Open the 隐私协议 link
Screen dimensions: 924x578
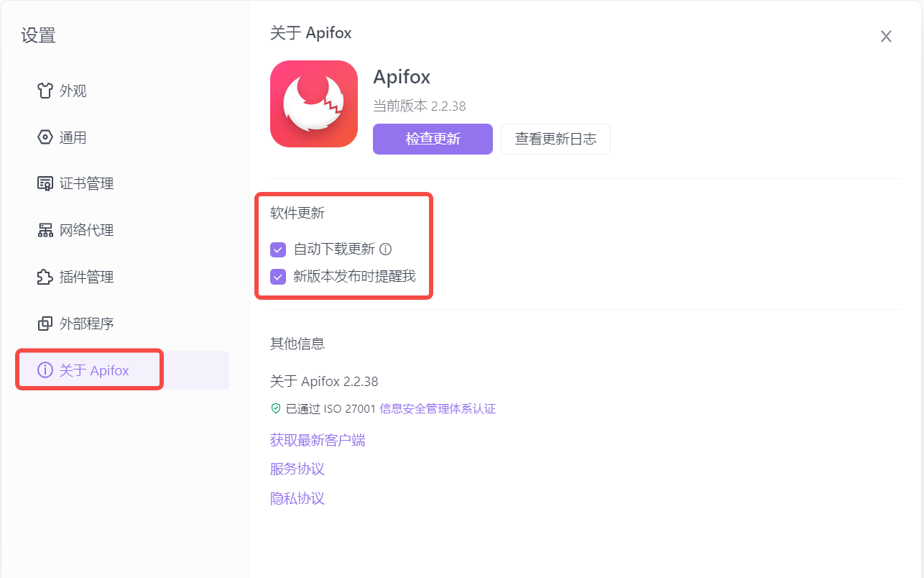coord(297,498)
